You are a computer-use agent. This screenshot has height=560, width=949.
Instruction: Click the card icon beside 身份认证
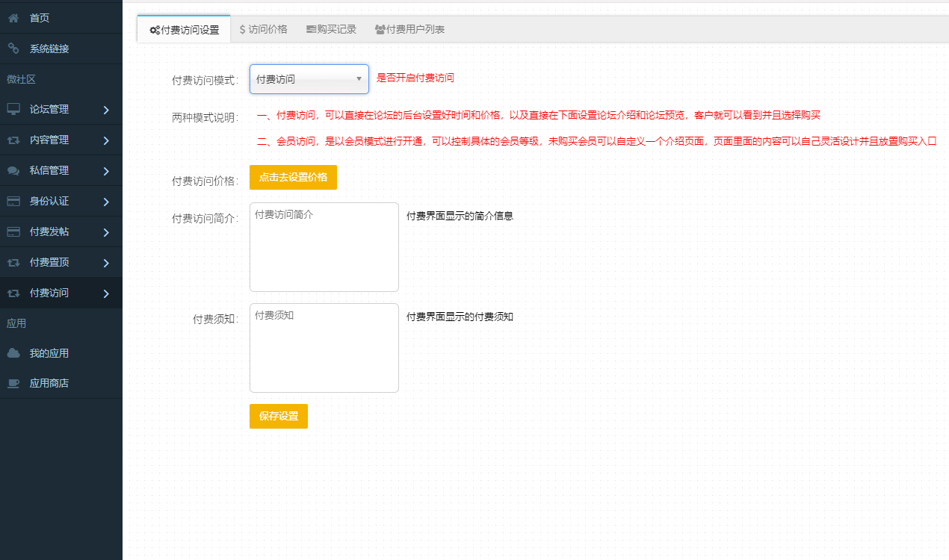point(13,201)
